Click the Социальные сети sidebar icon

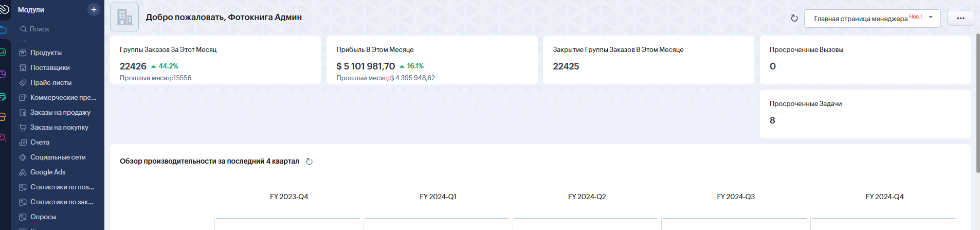pos(23,157)
